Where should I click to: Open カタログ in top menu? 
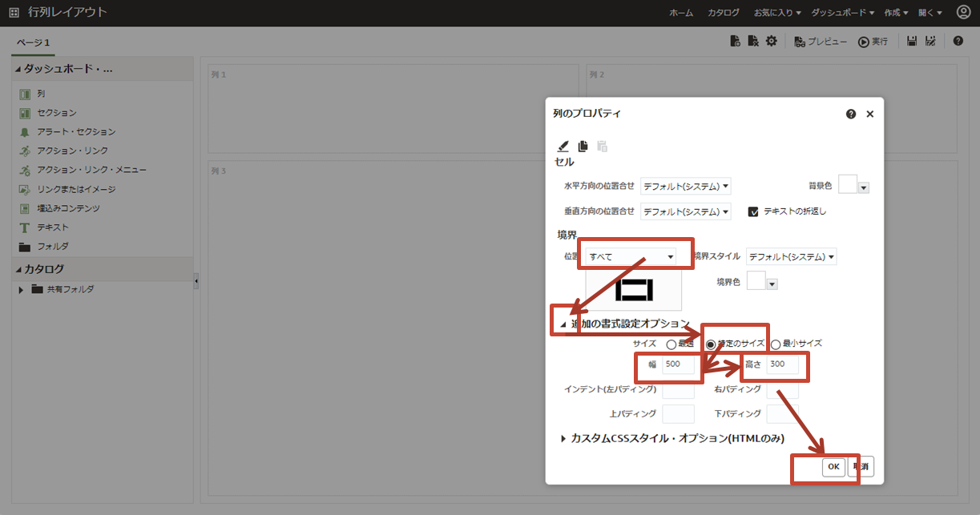(724, 13)
